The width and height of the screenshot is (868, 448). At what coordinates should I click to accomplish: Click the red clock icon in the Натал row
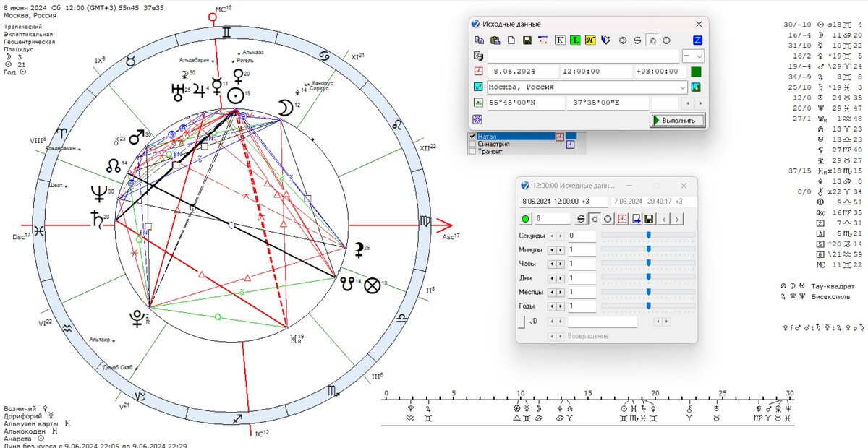[559, 136]
